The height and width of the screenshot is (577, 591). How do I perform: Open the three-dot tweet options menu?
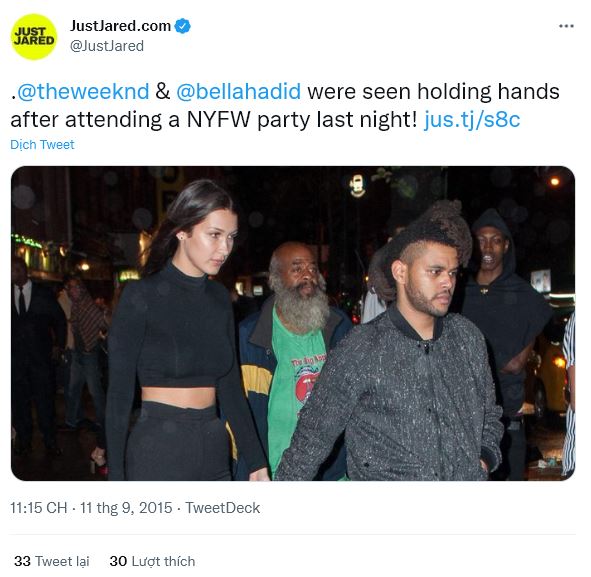point(566,26)
